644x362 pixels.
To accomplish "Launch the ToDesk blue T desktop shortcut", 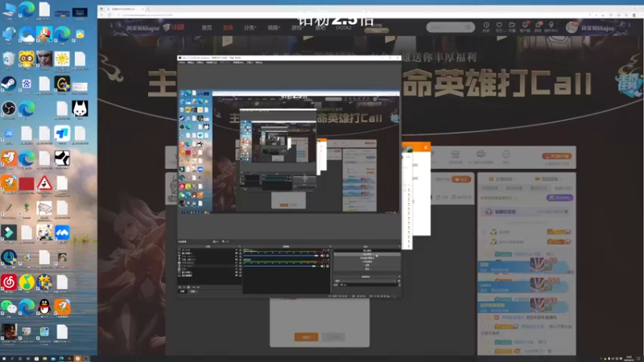I will [62, 134].
